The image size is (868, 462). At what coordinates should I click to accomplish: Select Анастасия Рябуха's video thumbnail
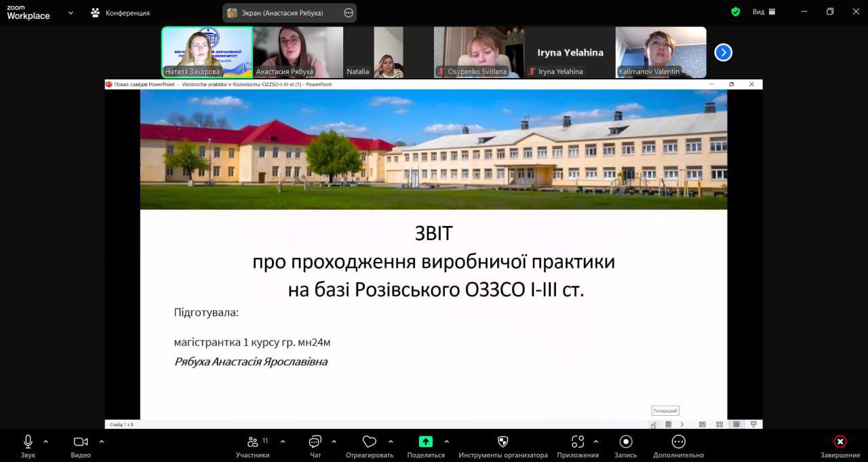click(298, 52)
